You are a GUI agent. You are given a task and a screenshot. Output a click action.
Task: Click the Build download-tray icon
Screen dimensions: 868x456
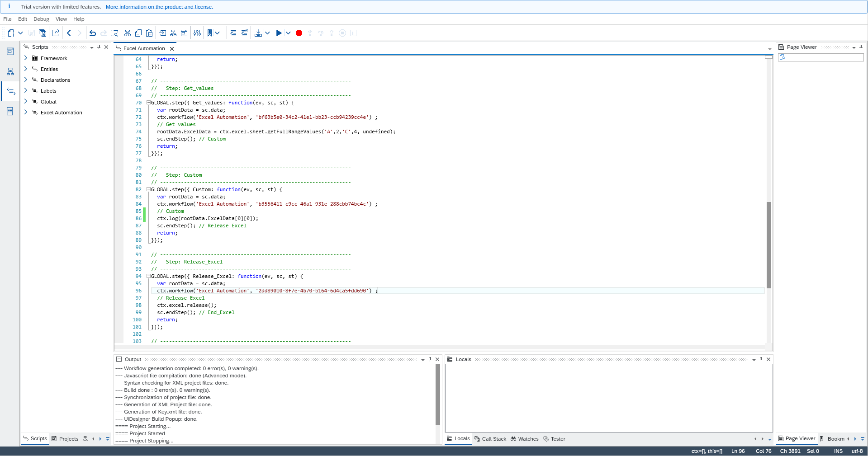pos(258,33)
